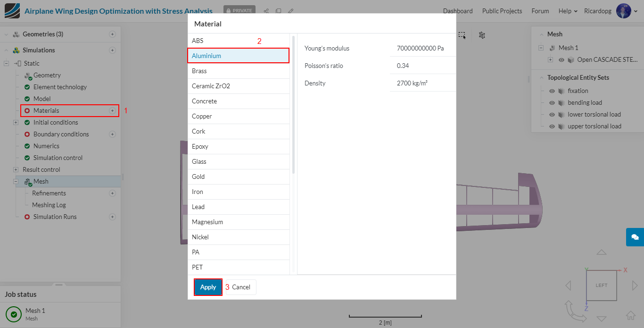Screen dimensions: 644x328
Task: Add a new simulation with plus icon
Action: 112,50
